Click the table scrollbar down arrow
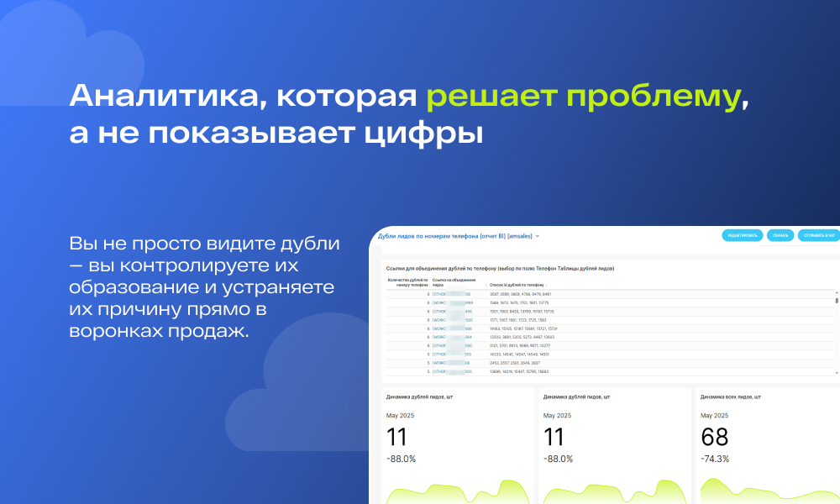Screen dimensions: 840x504 pyautogui.click(x=837, y=372)
